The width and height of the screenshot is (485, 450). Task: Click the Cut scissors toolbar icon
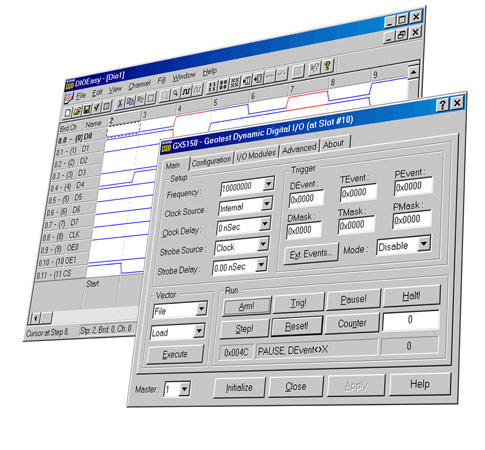(x=120, y=103)
